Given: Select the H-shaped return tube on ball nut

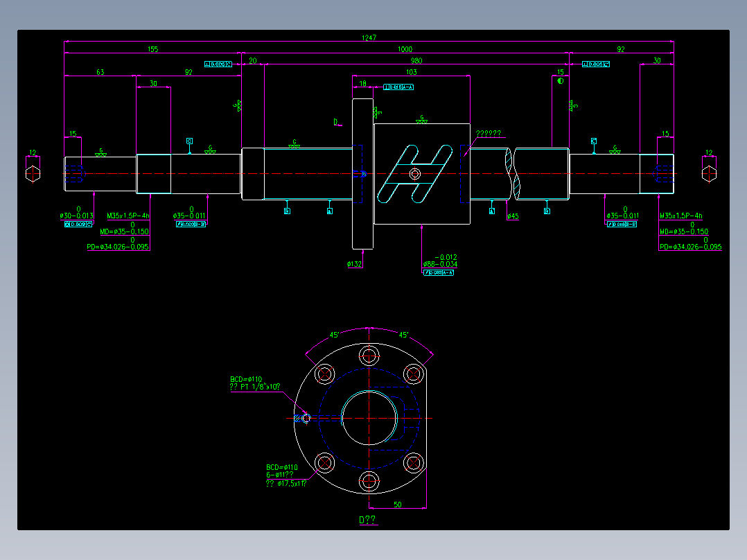Looking at the screenshot, I should coord(415,173).
